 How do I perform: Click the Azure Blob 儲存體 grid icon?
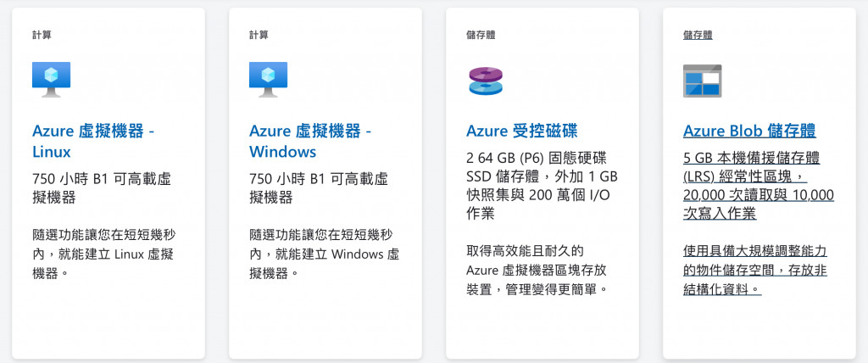[x=703, y=81]
